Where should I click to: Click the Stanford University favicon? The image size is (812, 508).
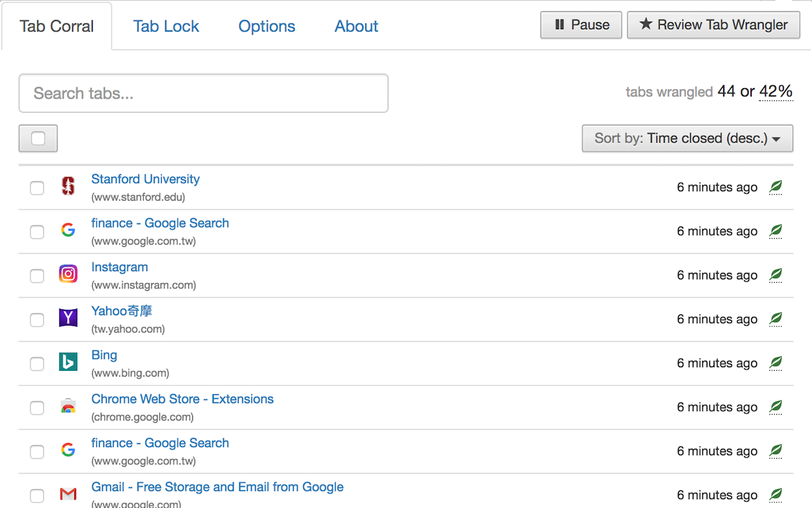click(x=68, y=186)
